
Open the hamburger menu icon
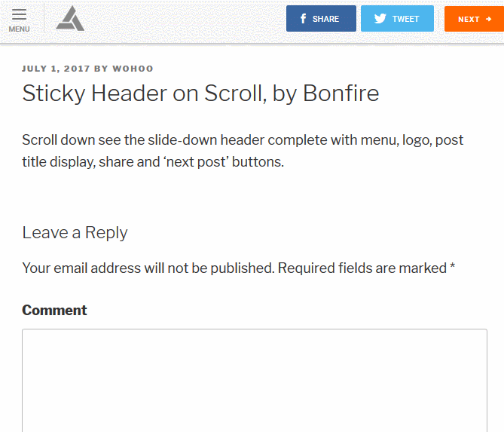tap(19, 14)
